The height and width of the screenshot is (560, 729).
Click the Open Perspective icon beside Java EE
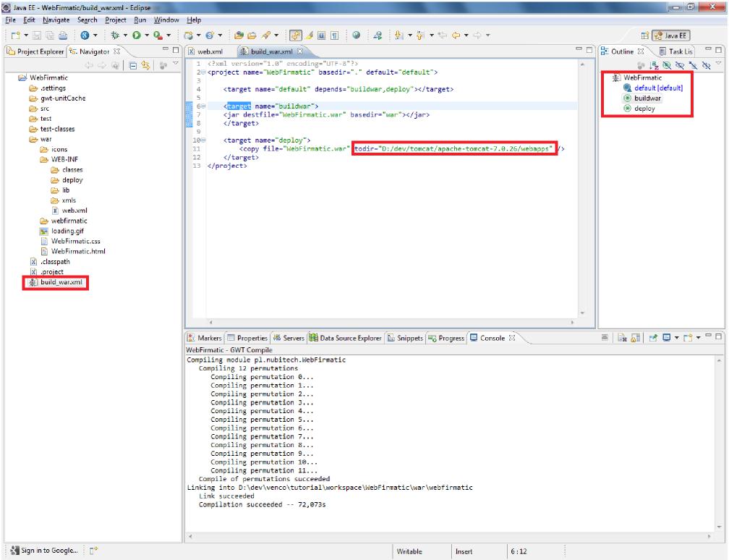(644, 35)
